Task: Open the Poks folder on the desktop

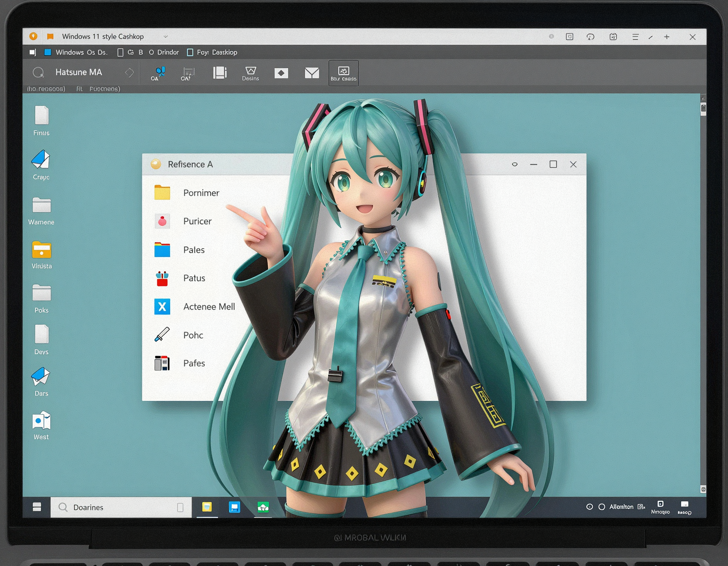Action: click(41, 298)
